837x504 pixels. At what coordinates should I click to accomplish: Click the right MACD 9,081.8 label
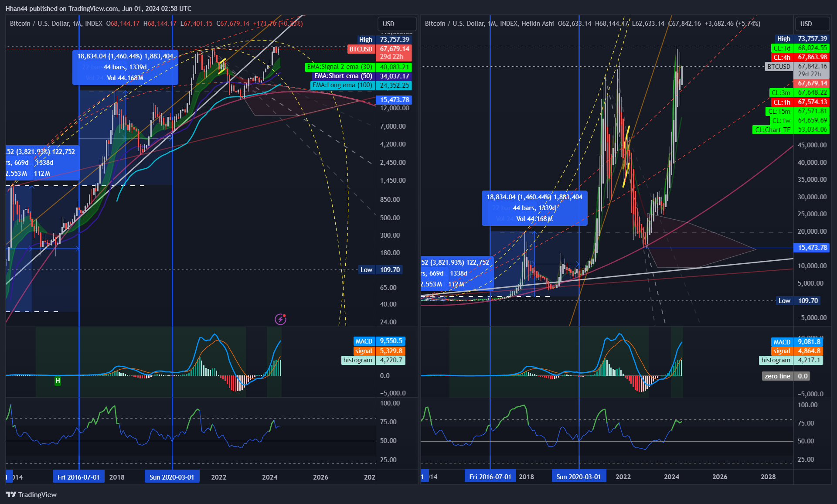pyautogui.click(x=797, y=342)
